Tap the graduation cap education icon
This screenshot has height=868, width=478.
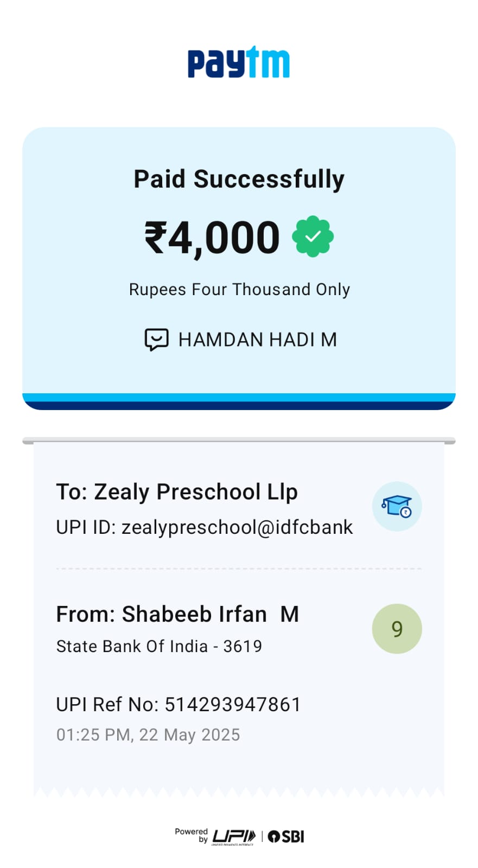click(397, 506)
